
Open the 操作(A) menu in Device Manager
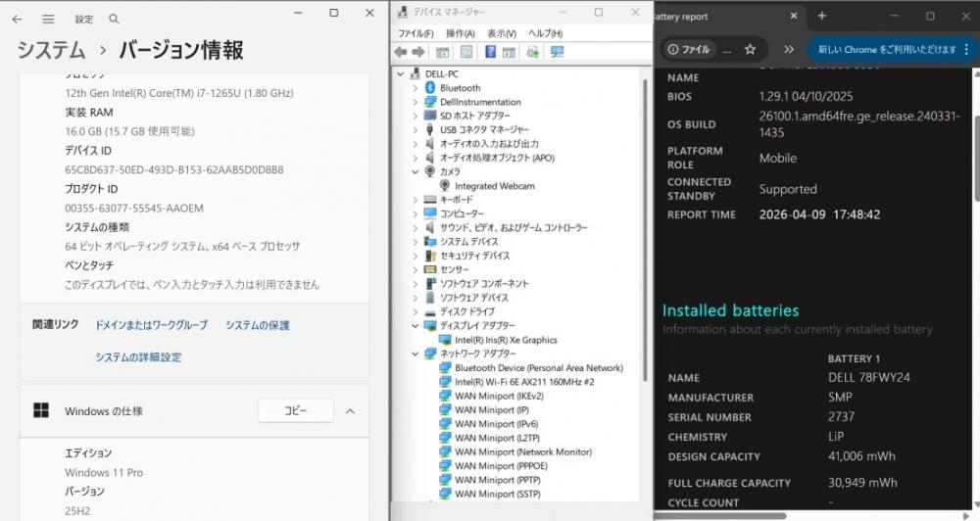point(460,33)
